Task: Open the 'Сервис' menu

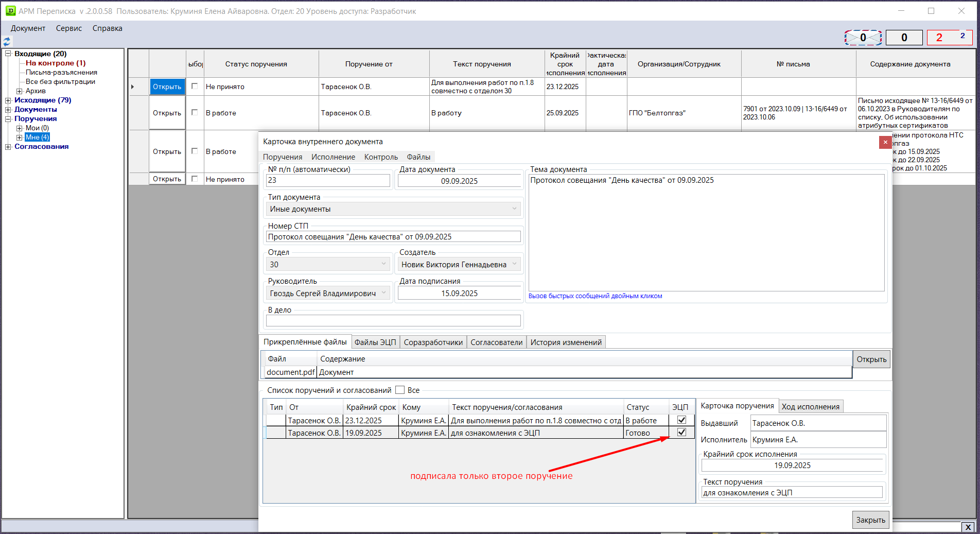Action: coord(69,28)
